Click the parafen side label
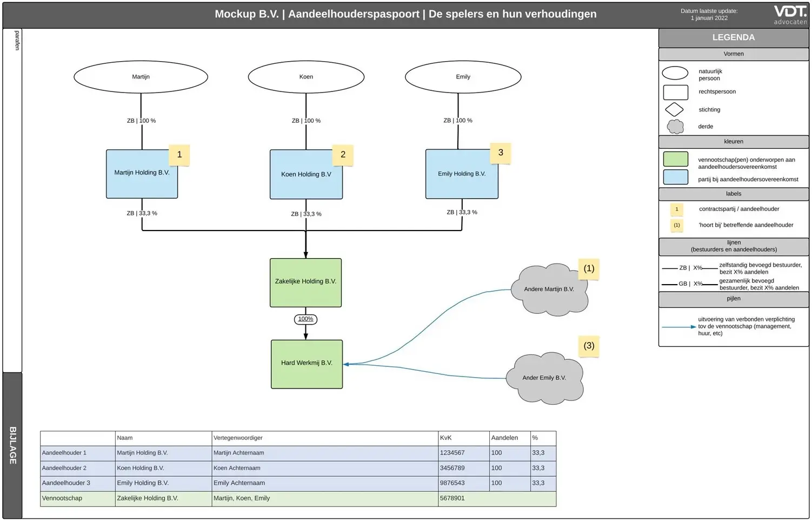812x520 pixels. tap(17, 41)
